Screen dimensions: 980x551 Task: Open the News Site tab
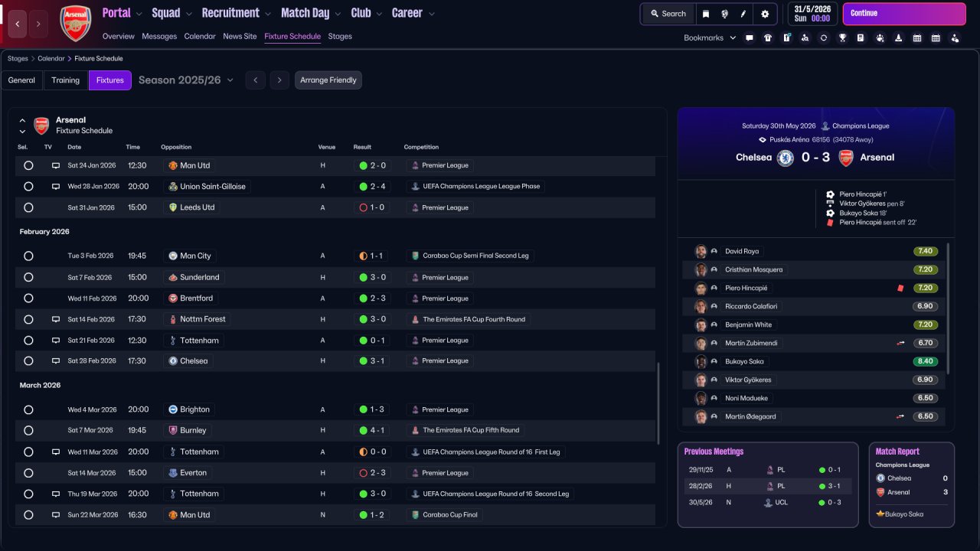click(240, 37)
